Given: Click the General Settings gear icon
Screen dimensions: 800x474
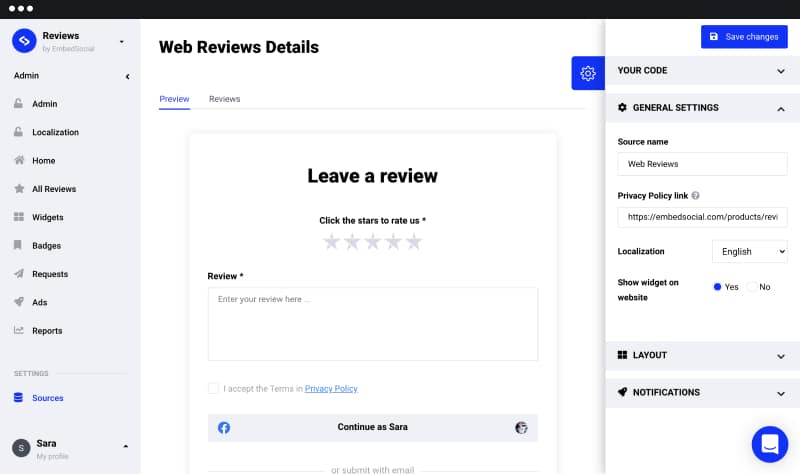Looking at the screenshot, I should pyautogui.click(x=622, y=108).
